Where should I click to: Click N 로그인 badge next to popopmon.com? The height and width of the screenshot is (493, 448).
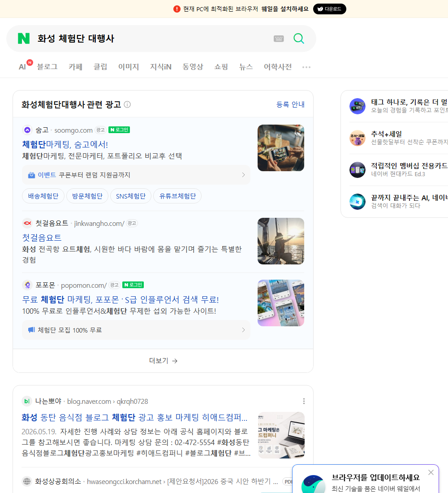coord(133,285)
